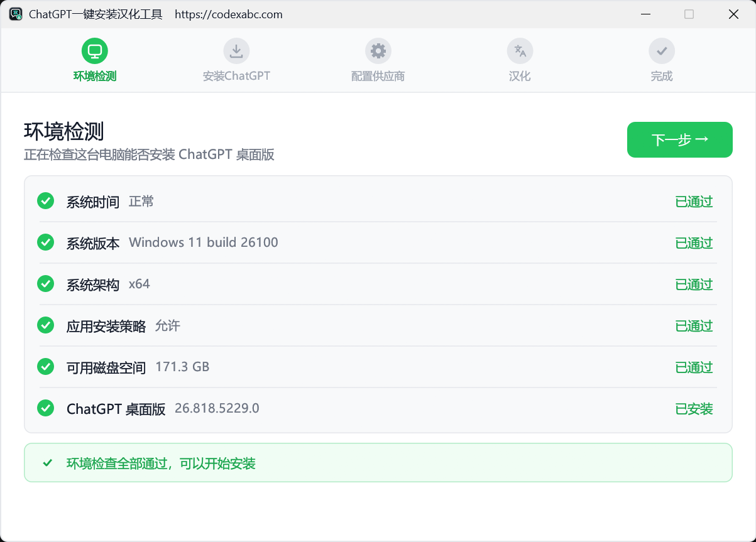Click 已通过 status in 可用磁盘空间 row
Image resolution: width=756 pixels, height=542 pixels.
pos(694,367)
